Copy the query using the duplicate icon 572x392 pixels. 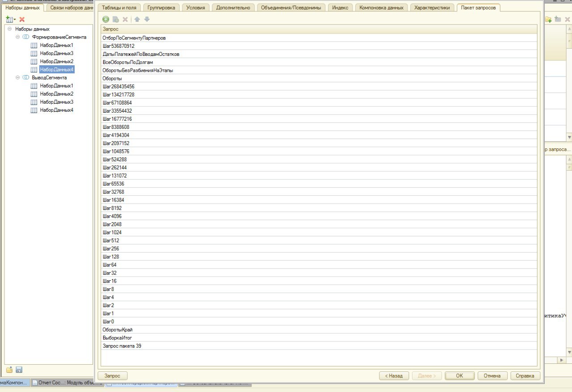coord(116,19)
